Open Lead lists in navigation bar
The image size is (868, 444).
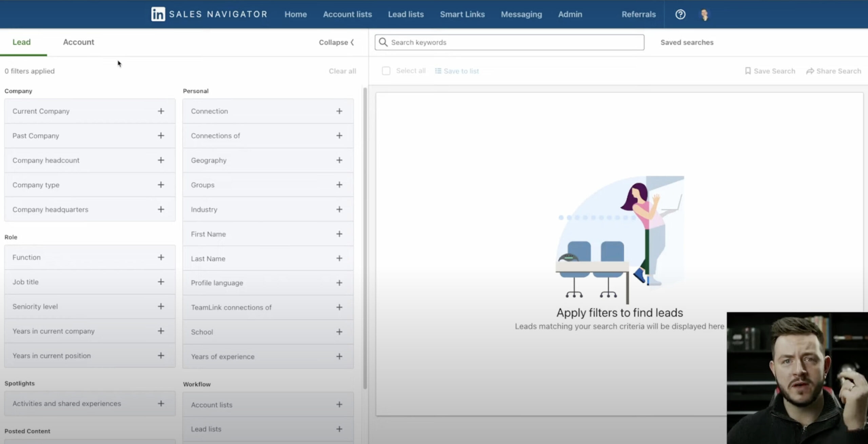[406, 14]
